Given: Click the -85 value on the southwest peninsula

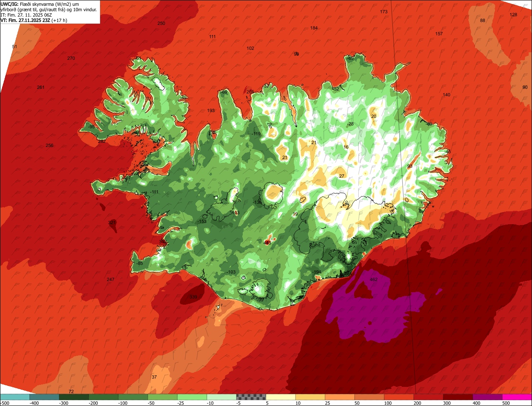Looking at the screenshot, I should [x=139, y=264].
